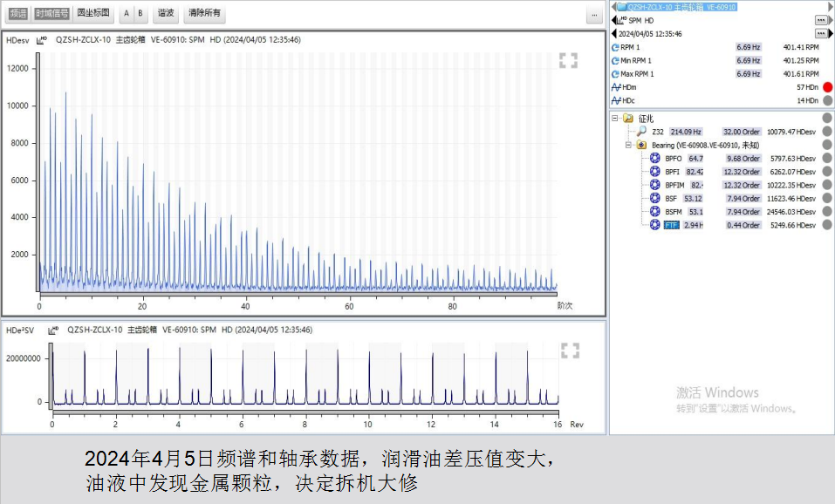The width and height of the screenshot is (835, 504).
Task: Toggle the gray indicator on the BPFI row
Action: [x=827, y=172]
